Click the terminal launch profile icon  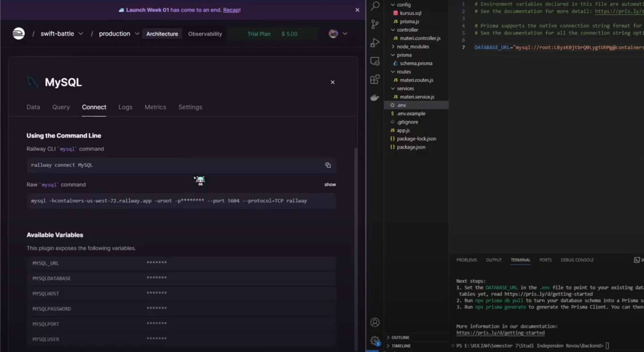tap(637, 260)
